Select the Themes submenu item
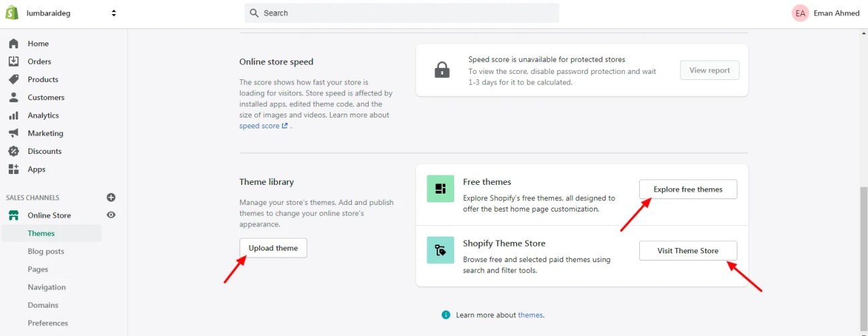868x336 pixels. click(41, 233)
